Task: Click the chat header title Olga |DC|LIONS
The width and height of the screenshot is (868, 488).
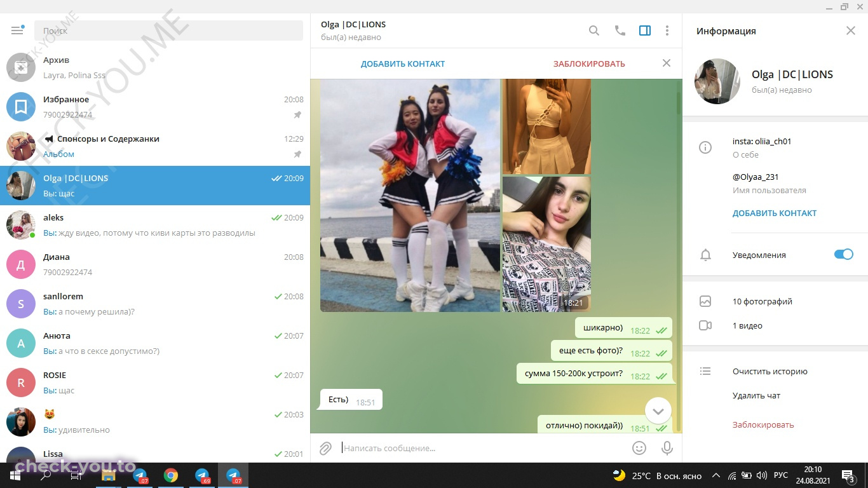Action: pyautogui.click(x=353, y=24)
